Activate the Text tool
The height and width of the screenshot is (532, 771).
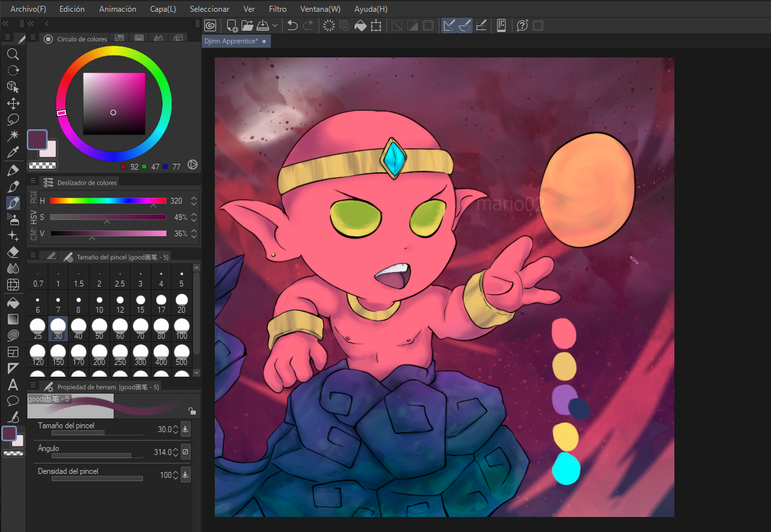coord(12,384)
